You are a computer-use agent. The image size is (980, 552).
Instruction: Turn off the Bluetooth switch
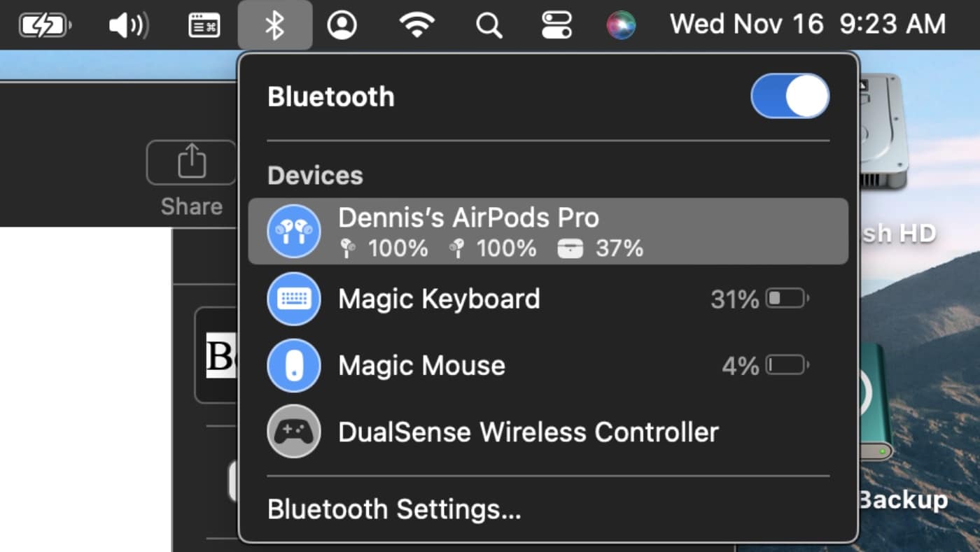click(790, 97)
